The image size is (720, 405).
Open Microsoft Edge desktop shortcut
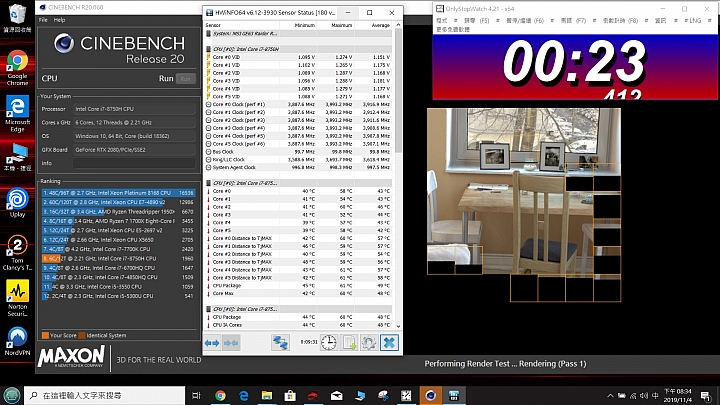pyautogui.click(x=17, y=115)
